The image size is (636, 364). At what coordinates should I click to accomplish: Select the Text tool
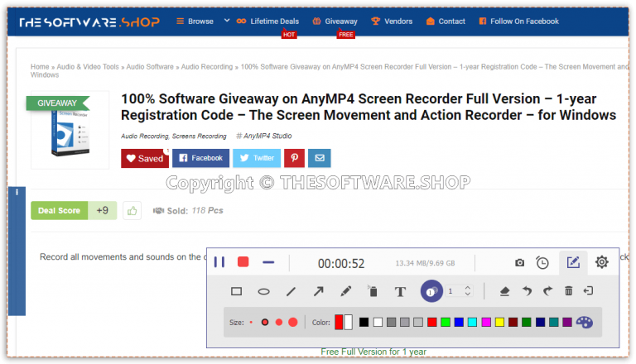400,291
